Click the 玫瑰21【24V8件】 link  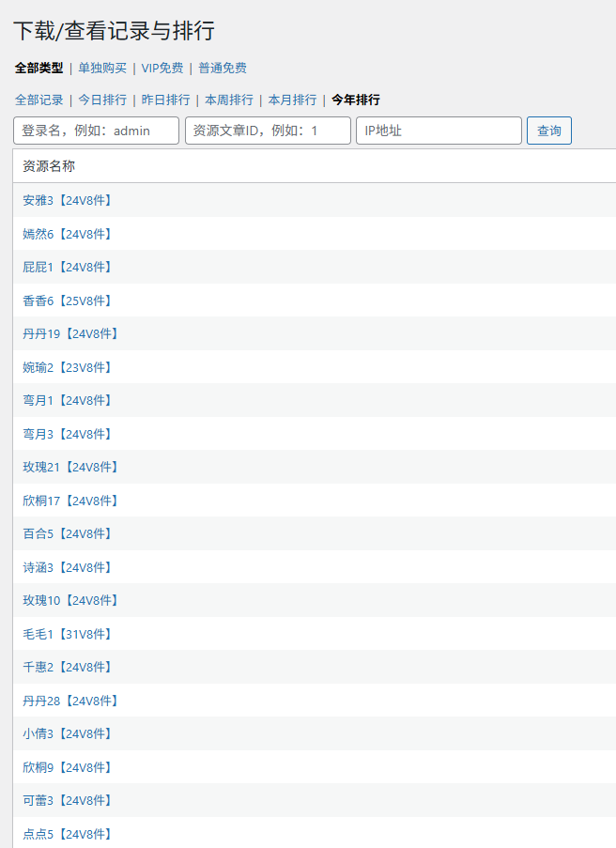point(70,467)
